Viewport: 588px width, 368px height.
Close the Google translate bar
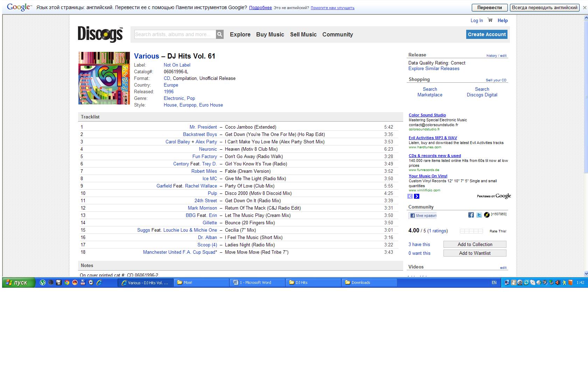[x=584, y=8]
